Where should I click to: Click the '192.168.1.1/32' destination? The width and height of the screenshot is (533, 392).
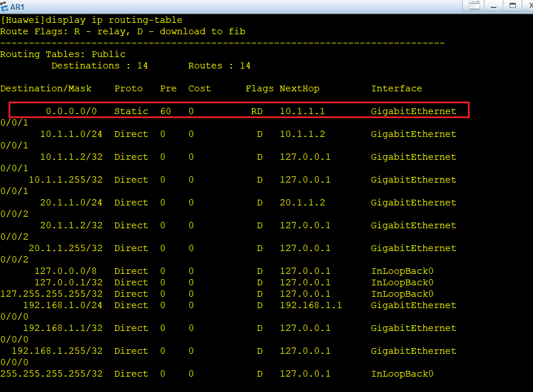click(x=63, y=328)
